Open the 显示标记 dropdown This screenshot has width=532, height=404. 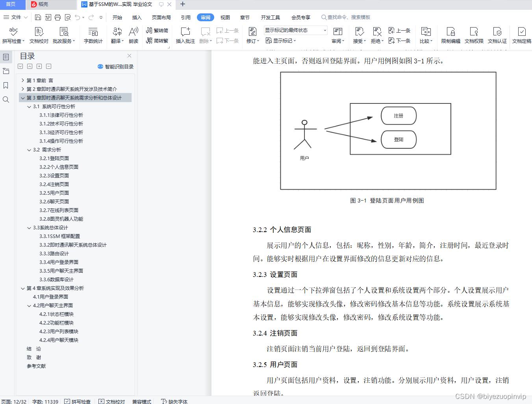pos(281,41)
